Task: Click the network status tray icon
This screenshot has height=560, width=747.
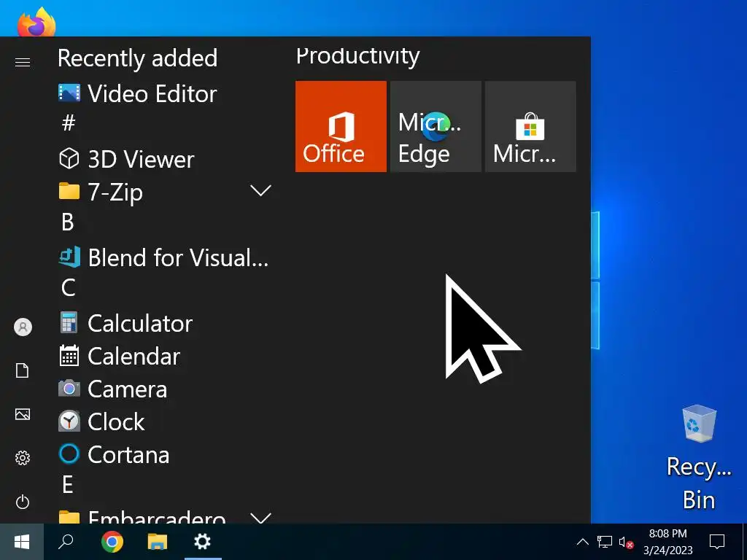Action: (605, 542)
